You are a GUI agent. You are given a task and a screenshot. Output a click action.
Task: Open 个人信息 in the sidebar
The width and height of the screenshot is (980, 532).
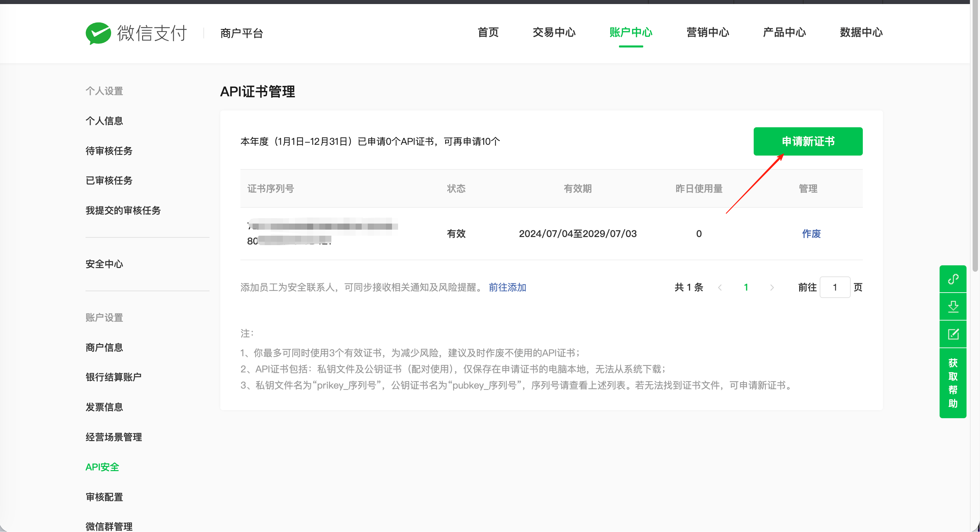pos(104,121)
